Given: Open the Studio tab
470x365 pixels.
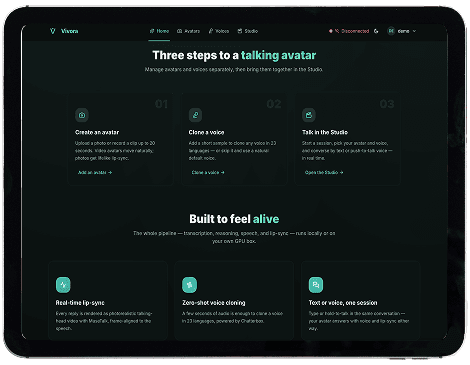Looking at the screenshot, I should point(248,31).
